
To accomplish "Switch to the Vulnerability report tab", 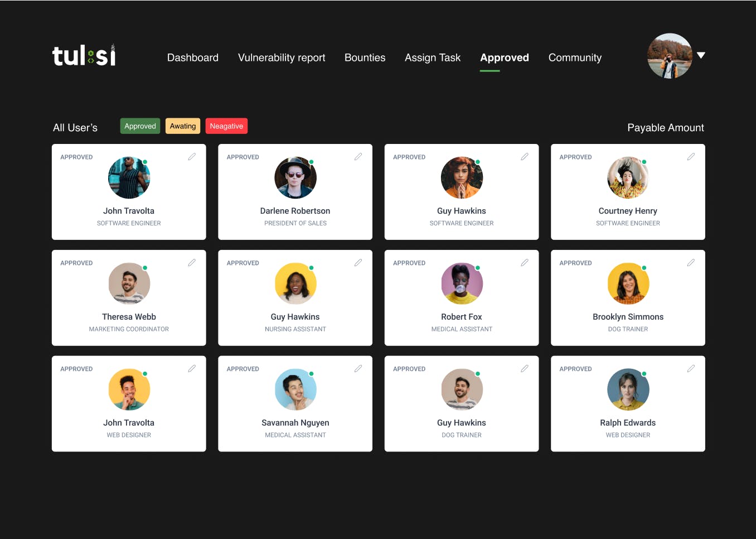I will (x=282, y=57).
